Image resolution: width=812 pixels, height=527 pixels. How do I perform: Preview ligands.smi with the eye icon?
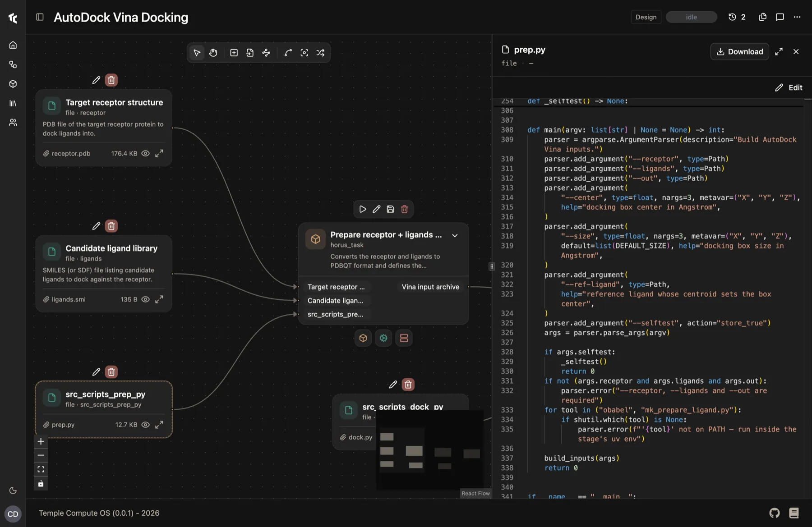(x=145, y=299)
